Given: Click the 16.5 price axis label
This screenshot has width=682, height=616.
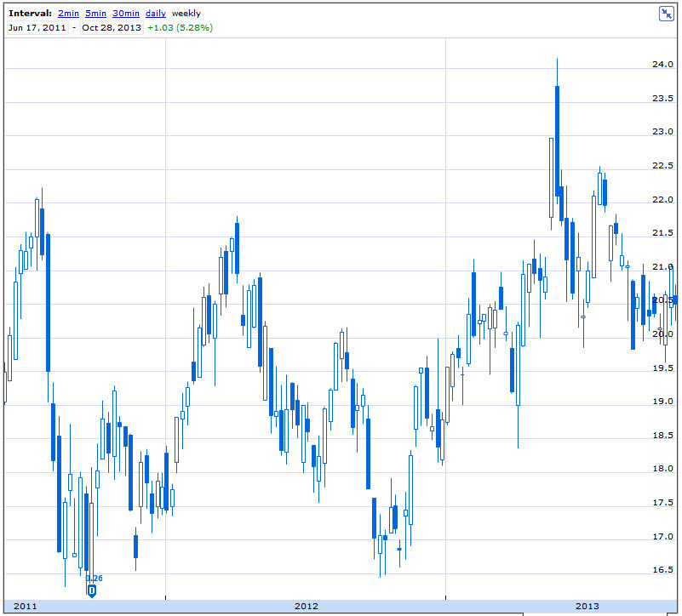Looking at the screenshot, I should tap(662, 570).
